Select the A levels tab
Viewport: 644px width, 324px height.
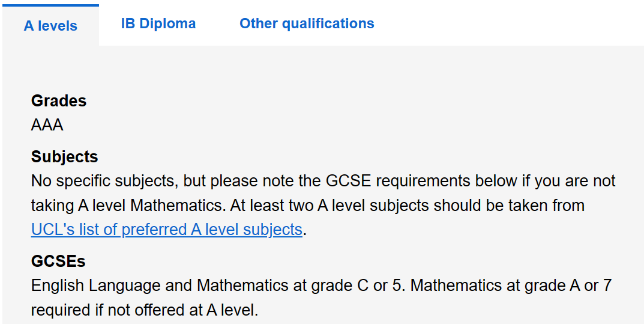[50, 26]
